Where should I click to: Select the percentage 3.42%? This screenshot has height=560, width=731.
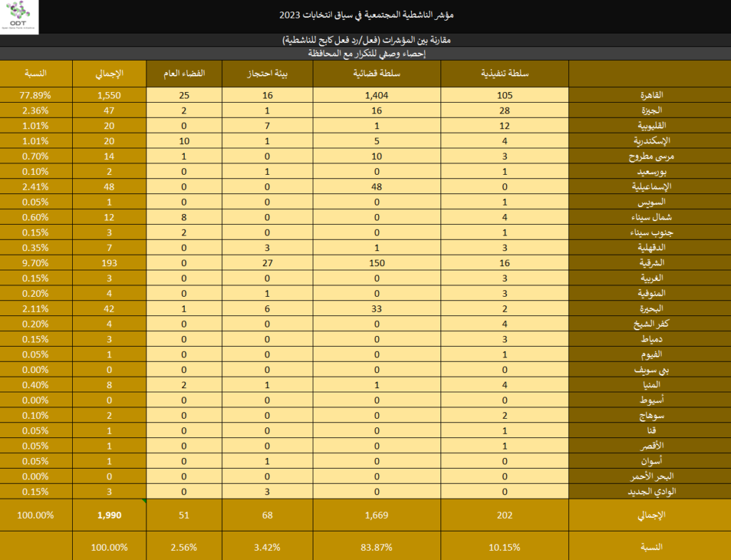click(x=267, y=547)
